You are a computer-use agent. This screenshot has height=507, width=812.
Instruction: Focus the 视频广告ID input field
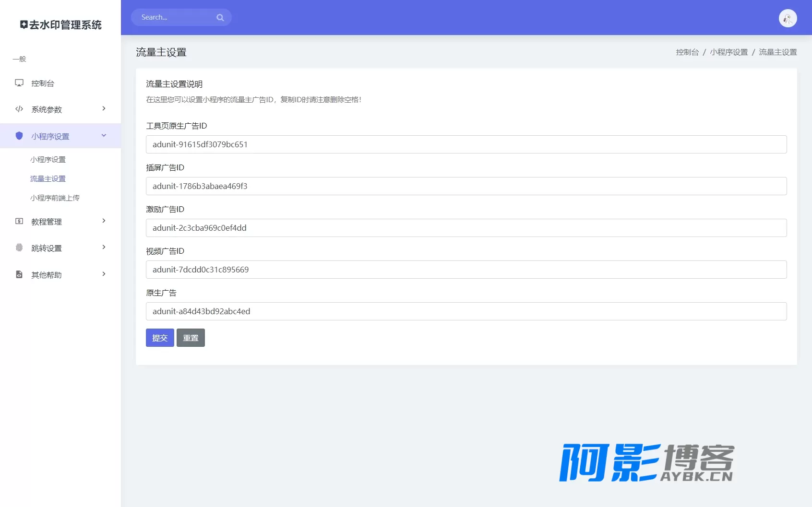point(466,270)
